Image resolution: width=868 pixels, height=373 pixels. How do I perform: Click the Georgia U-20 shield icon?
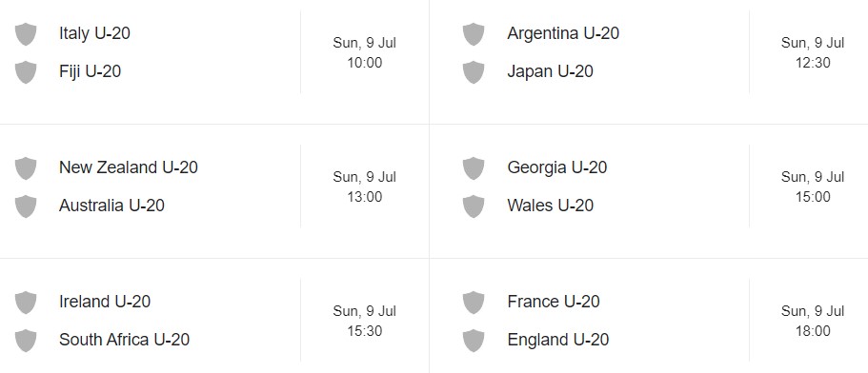474,168
